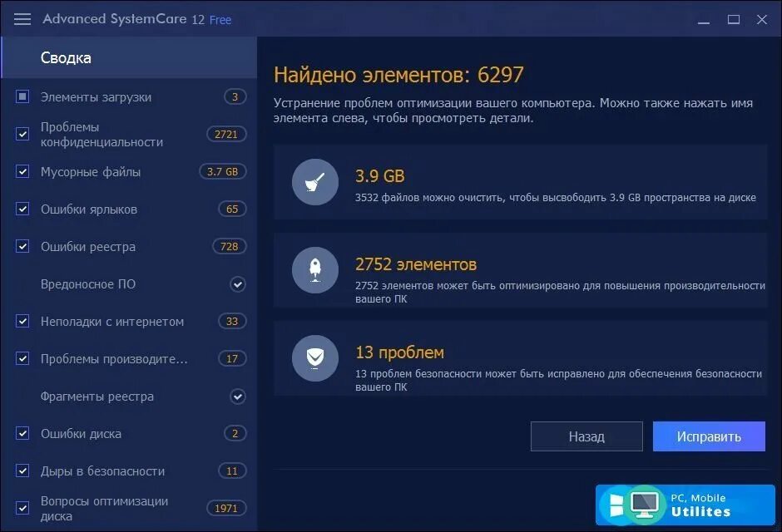This screenshot has height=532, width=782.
Task: Open Фрагменты реестра details
Action: click(97, 397)
